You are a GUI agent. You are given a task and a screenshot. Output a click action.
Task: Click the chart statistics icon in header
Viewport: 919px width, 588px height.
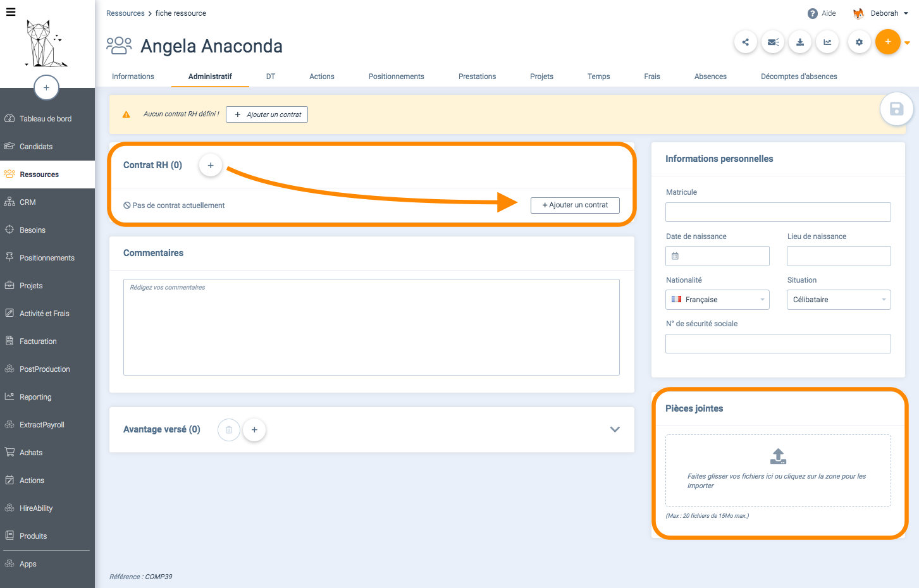827,42
